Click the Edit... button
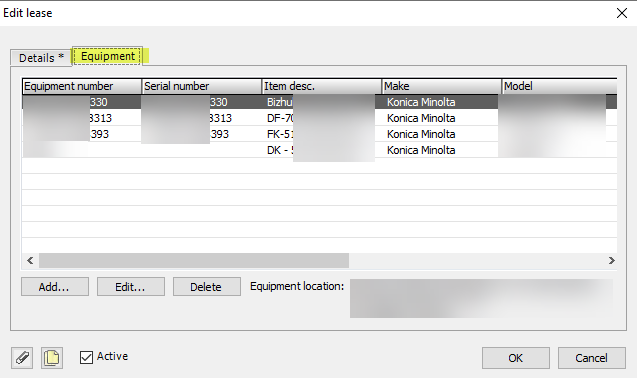 [131, 287]
